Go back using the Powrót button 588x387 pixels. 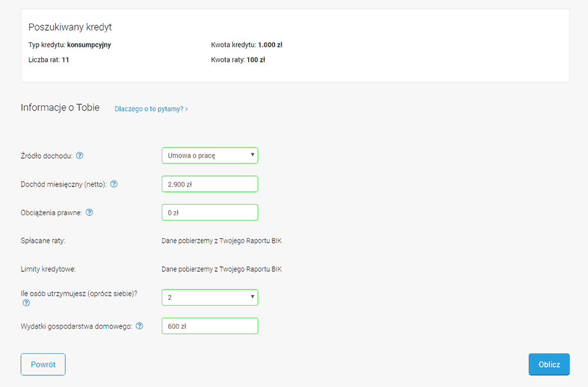(43, 365)
